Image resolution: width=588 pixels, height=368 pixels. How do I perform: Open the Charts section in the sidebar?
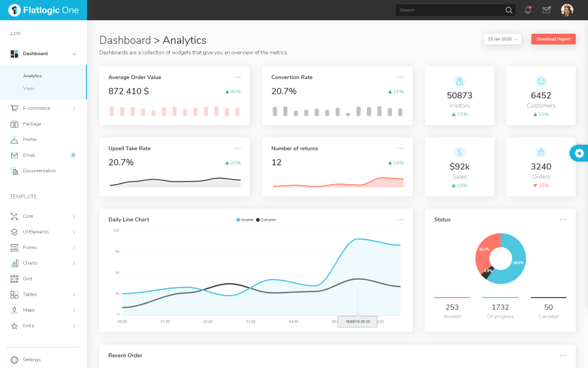click(x=29, y=263)
